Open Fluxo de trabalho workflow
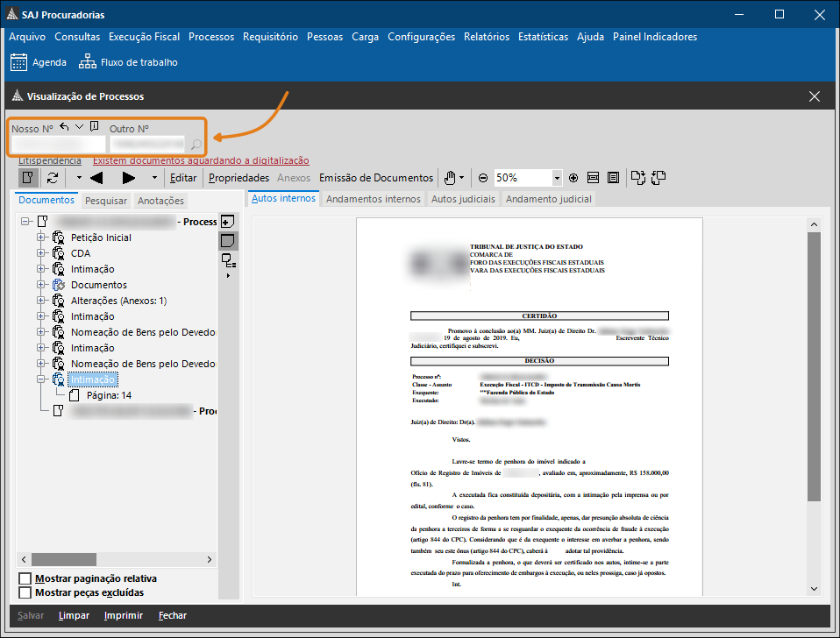840x638 pixels. click(128, 62)
